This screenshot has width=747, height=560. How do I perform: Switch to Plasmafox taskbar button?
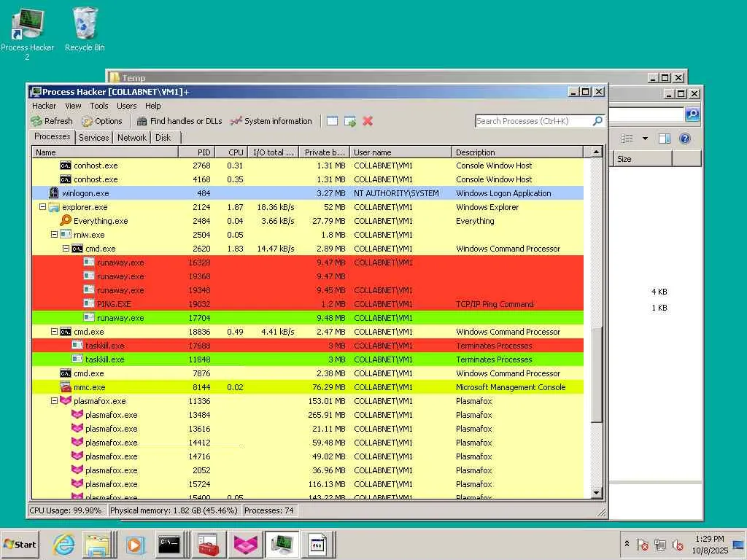point(245,544)
